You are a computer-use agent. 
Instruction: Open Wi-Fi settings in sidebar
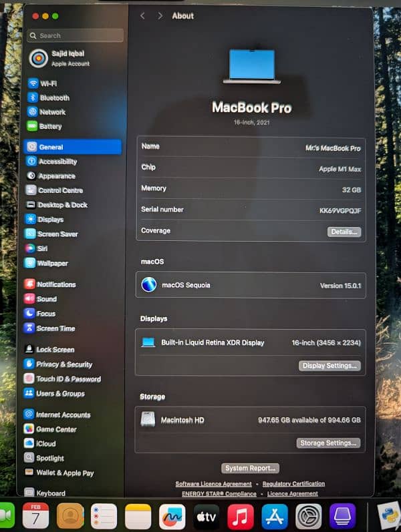pos(47,83)
